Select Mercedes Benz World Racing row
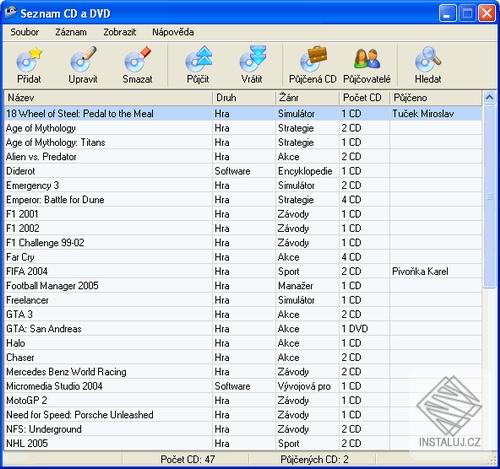Viewport: 500px width, 469px height. click(243, 372)
